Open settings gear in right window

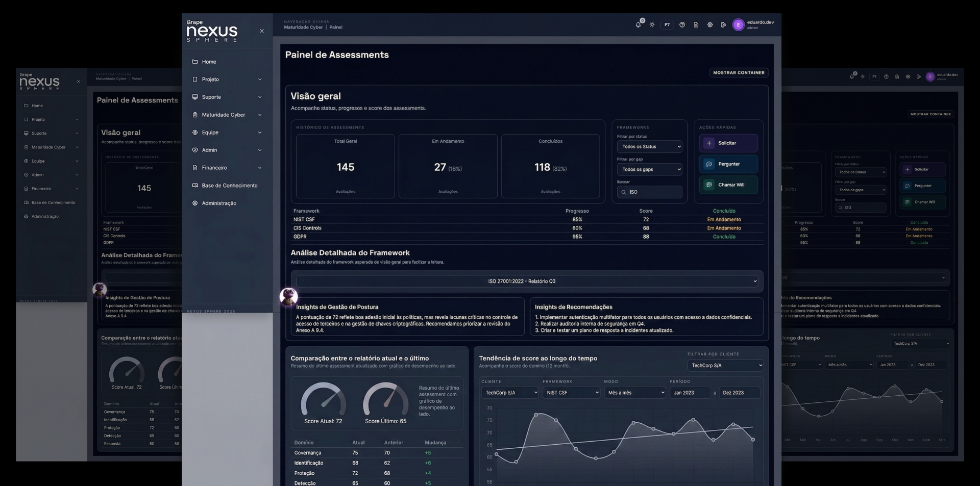(x=908, y=76)
